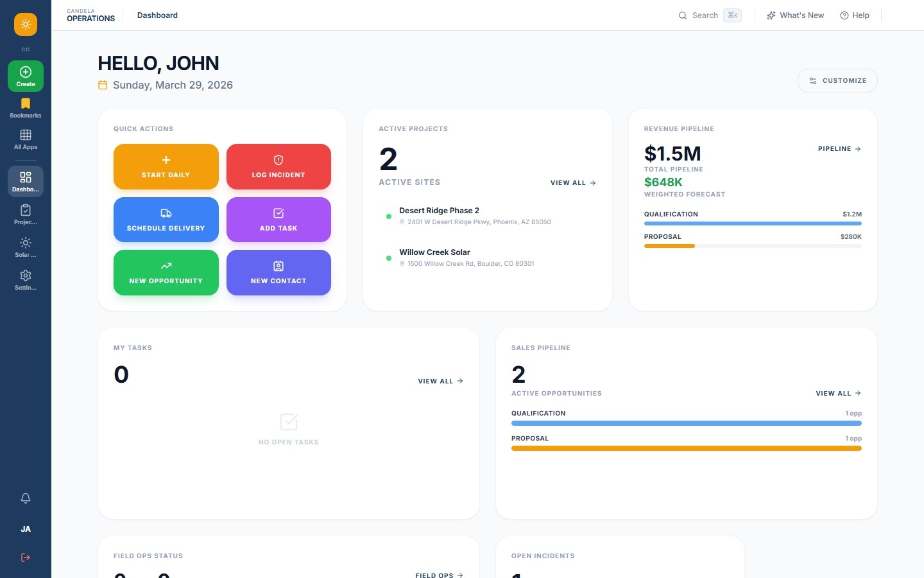The height and width of the screenshot is (578, 924).
Task: Click the JA user avatar
Action: pos(26,529)
